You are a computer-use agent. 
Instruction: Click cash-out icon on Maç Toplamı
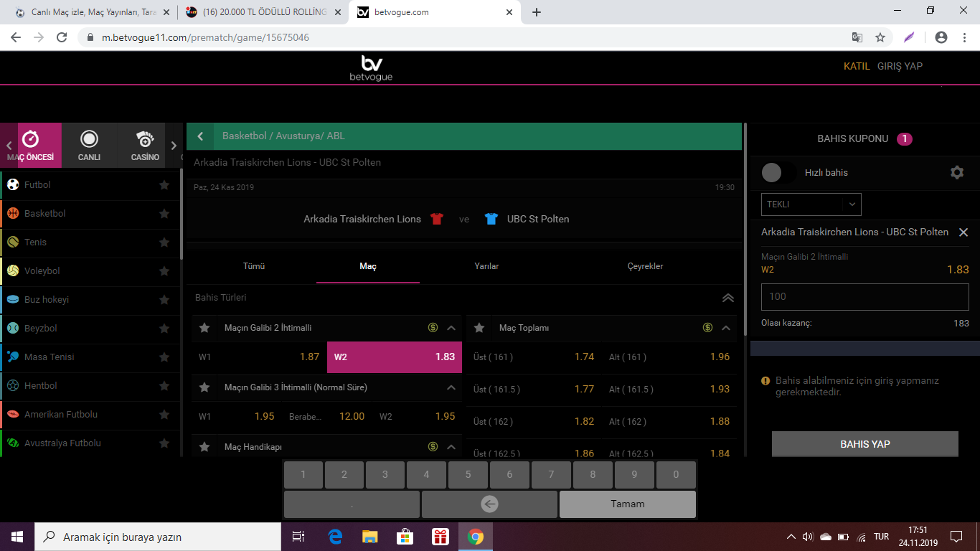(707, 328)
